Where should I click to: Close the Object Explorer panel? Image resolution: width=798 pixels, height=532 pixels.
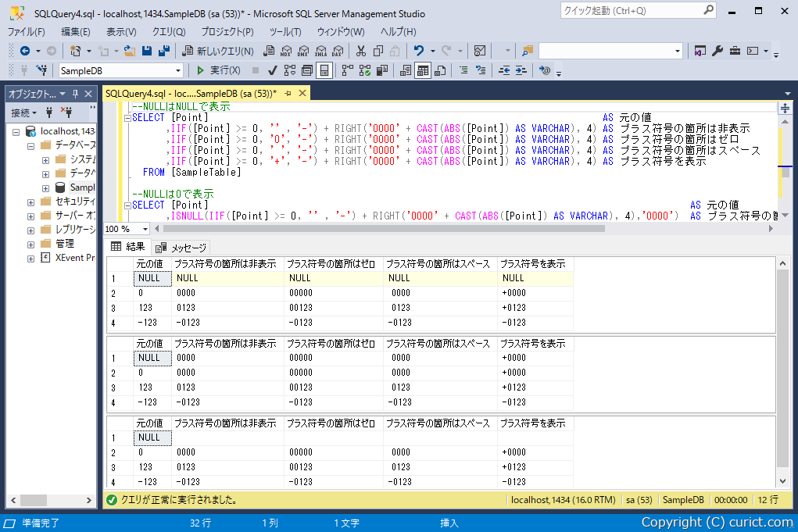click(88, 94)
